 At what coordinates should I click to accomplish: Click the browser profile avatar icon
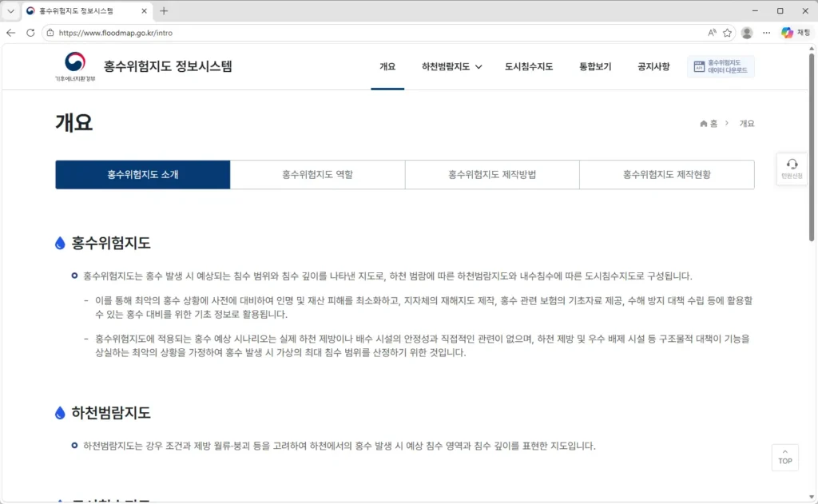point(746,33)
